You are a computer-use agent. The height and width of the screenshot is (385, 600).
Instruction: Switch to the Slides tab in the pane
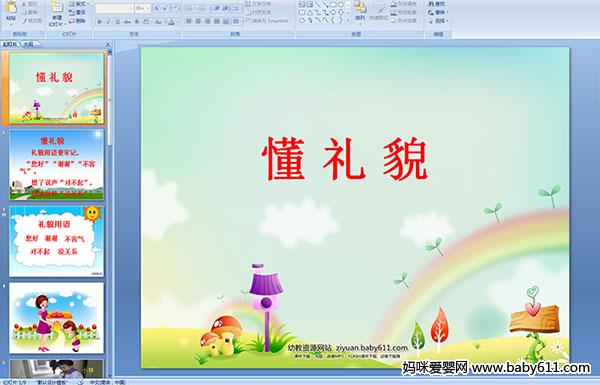coord(10,44)
